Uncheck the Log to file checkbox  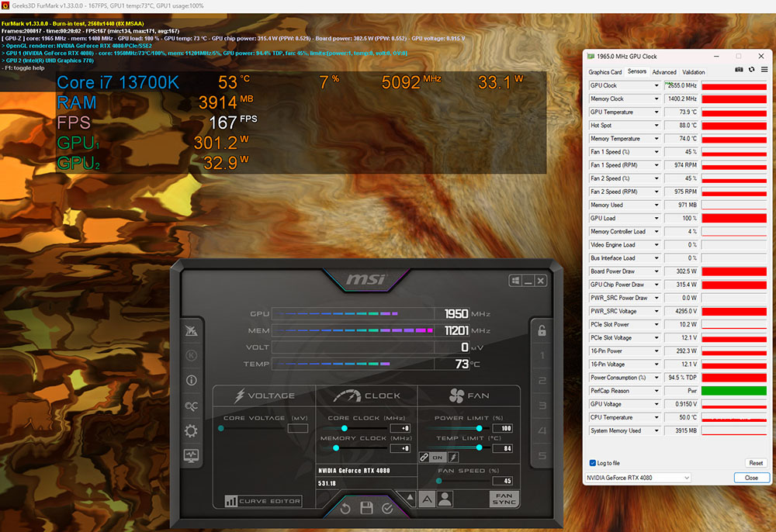pyautogui.click(x=592, y=463)
